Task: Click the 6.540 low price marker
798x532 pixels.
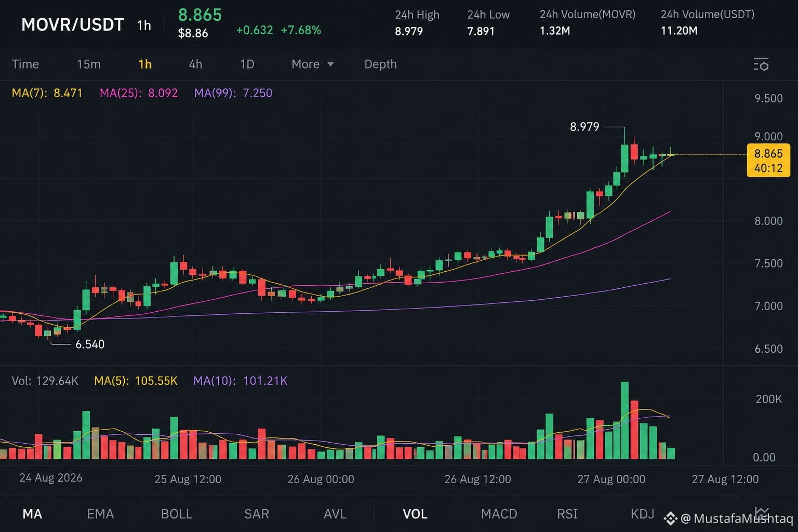Action: point(90,344)
